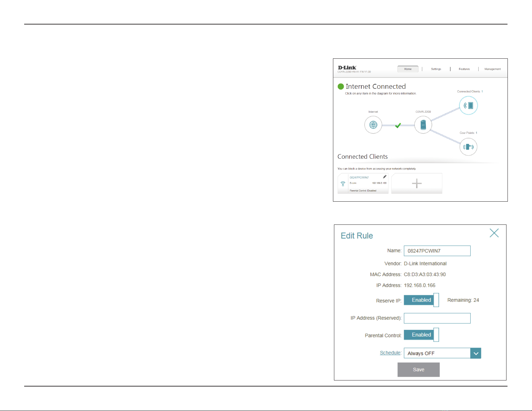The height and width of the screenshot is (411, 532).
Task: Edit client 08247PCWIN7 with pencil icon
Action: click(385, 177)
